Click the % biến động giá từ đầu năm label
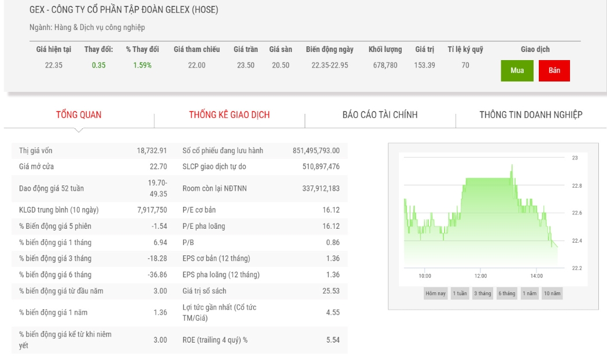 [61, 291]
